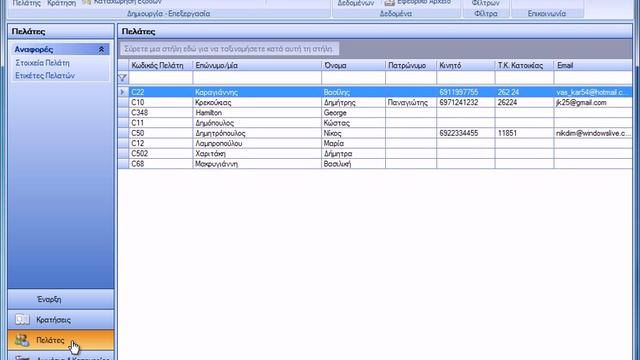Click mobile number 6911997755 cell
Viewport: 640px width, 360px height.
pyautogui.click(x=465, y=92)
